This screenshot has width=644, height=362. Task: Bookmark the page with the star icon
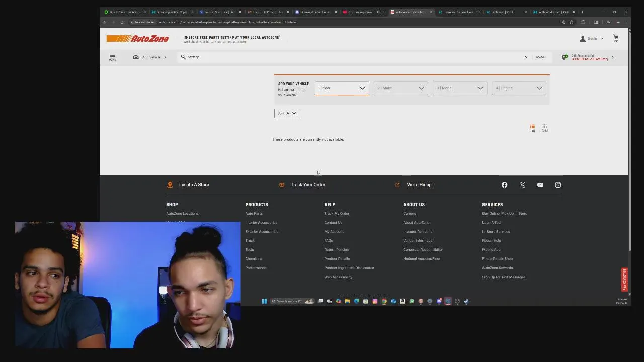tap(571, 22)
